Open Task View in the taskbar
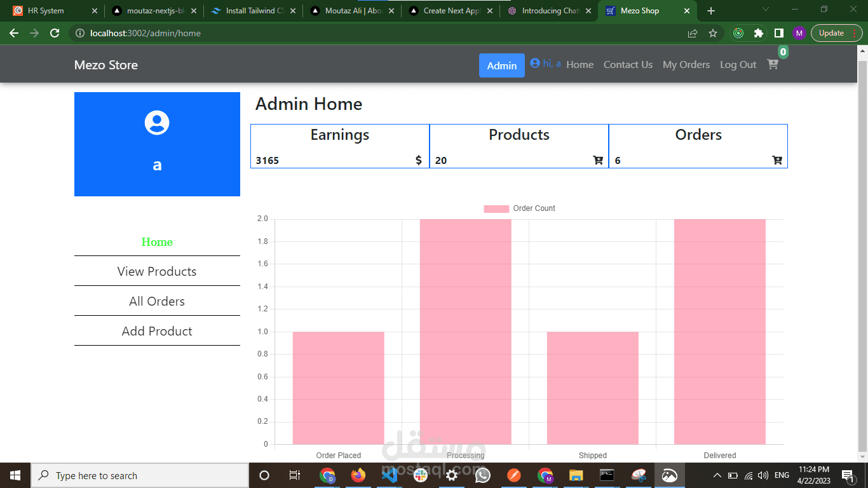This screenshot has width=868, height=488. point(295,475)
